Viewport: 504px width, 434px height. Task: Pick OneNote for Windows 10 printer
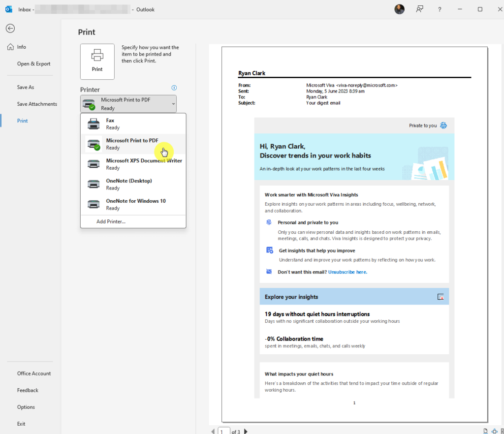[x=133, y=204]
